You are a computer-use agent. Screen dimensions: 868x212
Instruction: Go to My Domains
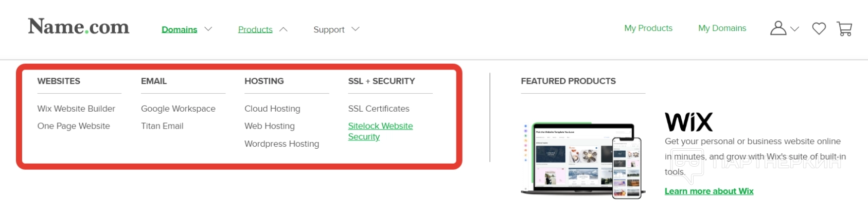click(722, 28)
